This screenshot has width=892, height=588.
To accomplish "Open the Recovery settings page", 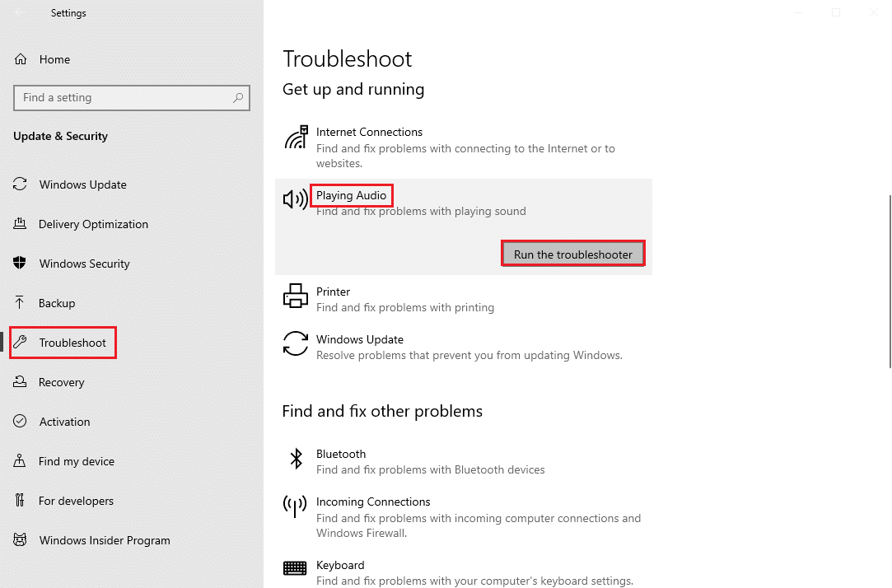I will 61,381.
